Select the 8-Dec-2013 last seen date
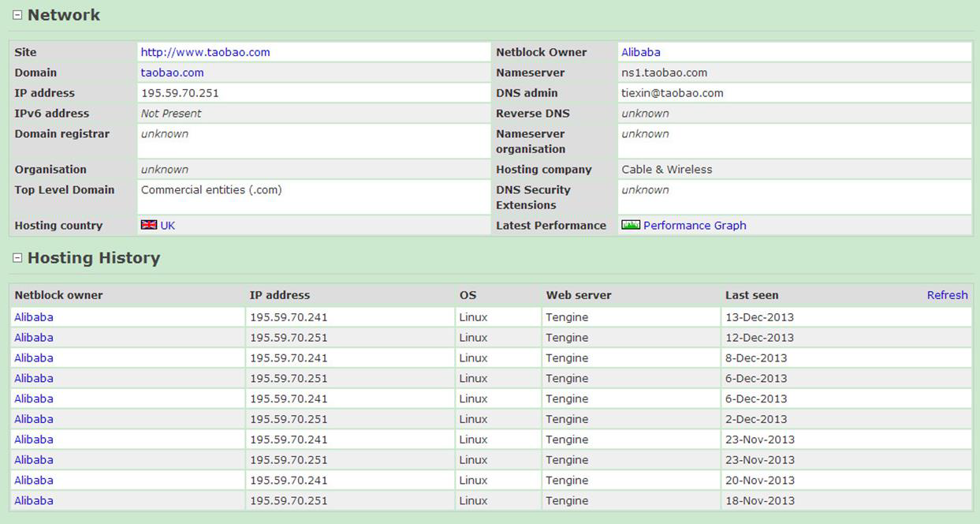The height and width of the screenshot is (524, 980). coord(756,358)
